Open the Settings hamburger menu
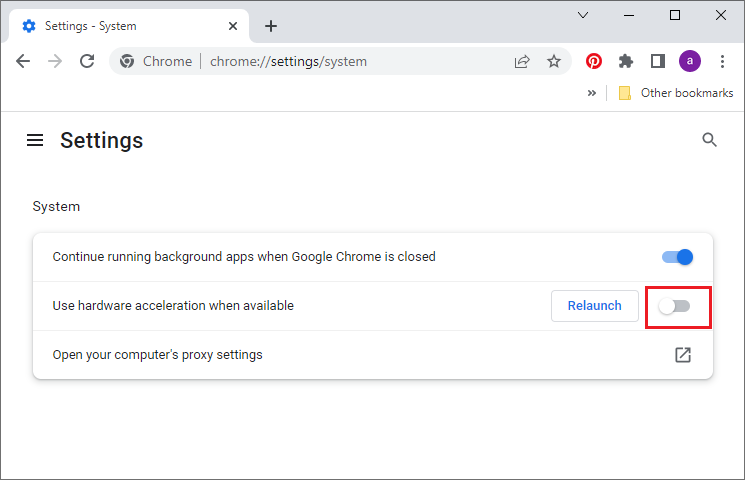745x480 pixels. coord(35,140)
